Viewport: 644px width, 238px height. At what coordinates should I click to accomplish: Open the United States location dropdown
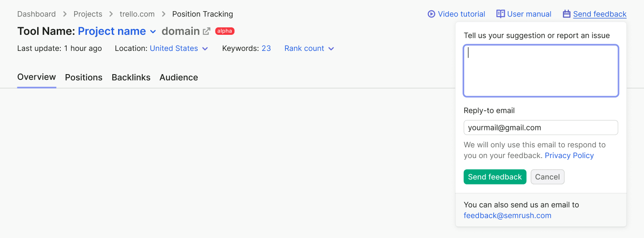coord(179,48)
